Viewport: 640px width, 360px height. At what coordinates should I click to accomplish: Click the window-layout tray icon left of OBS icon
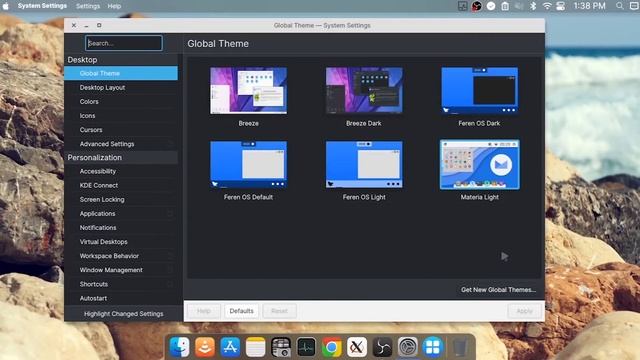462,6
